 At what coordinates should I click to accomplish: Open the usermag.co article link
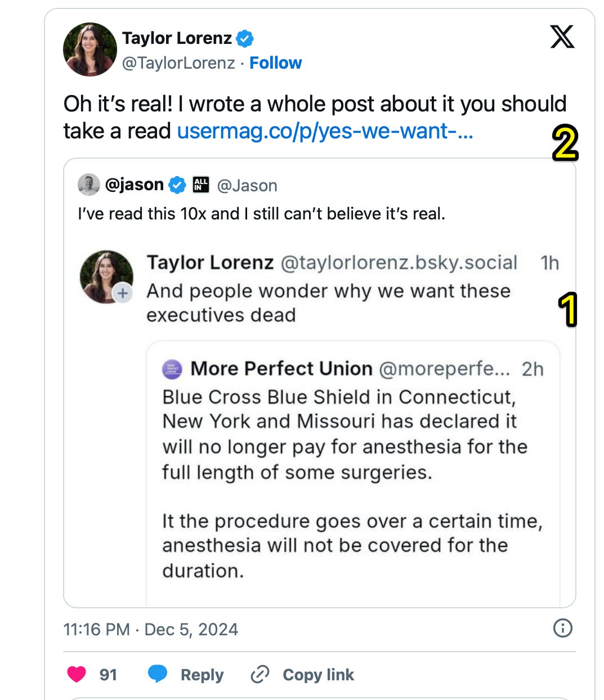tap(325, 131)
